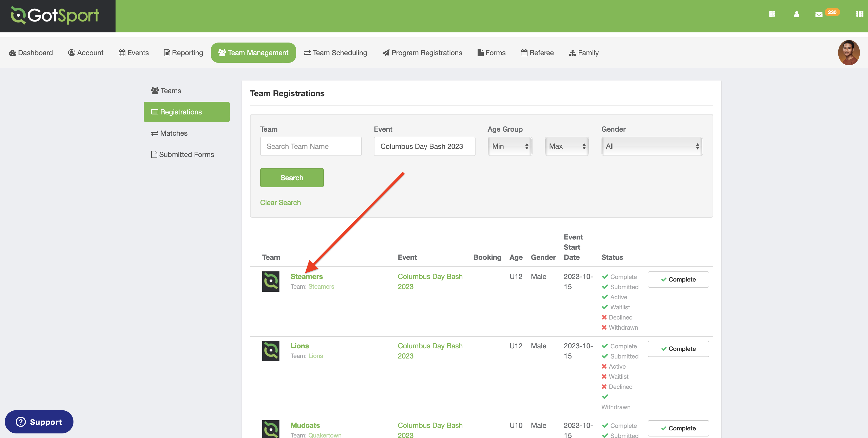
Task: Open the apps grid icon
Action: click(x=860, y=14)
